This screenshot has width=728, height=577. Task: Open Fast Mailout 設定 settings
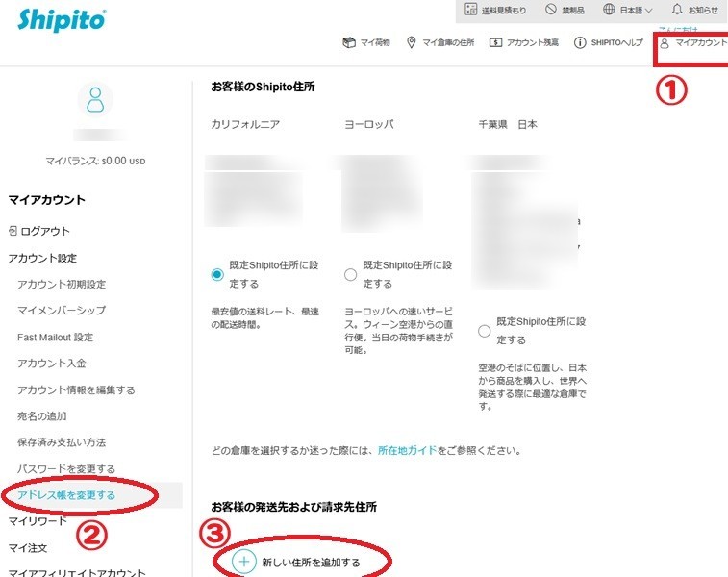55,338
